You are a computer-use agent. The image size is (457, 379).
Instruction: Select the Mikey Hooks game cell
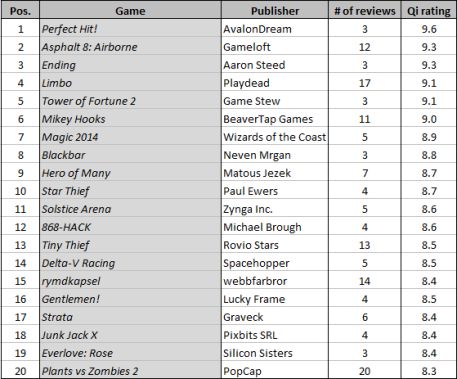[130, 119]
